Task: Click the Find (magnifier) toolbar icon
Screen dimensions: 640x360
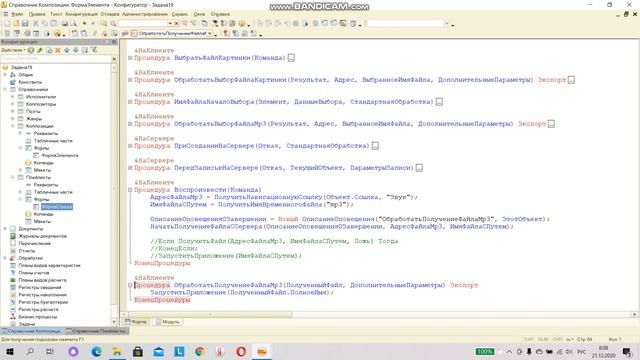Action: (x=113, y=24)
